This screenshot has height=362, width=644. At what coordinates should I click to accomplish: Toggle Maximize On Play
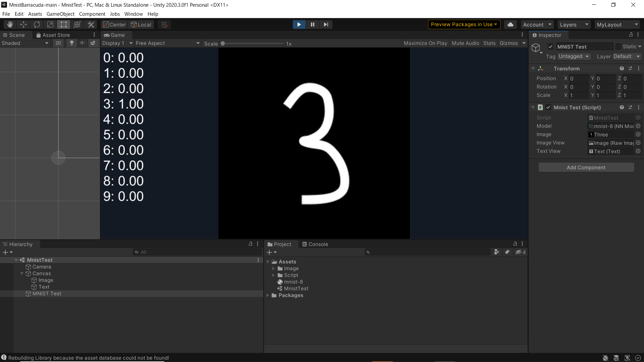point(425,43)
